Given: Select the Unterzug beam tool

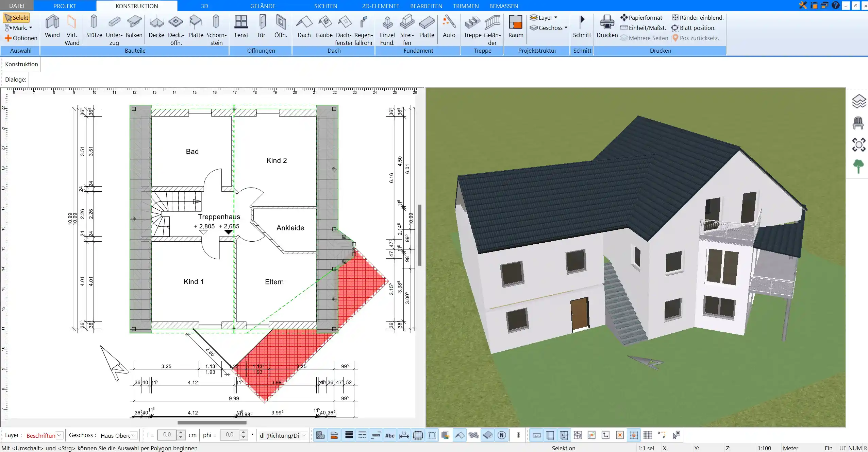Looking at the screenshot, I should (114, 30).
